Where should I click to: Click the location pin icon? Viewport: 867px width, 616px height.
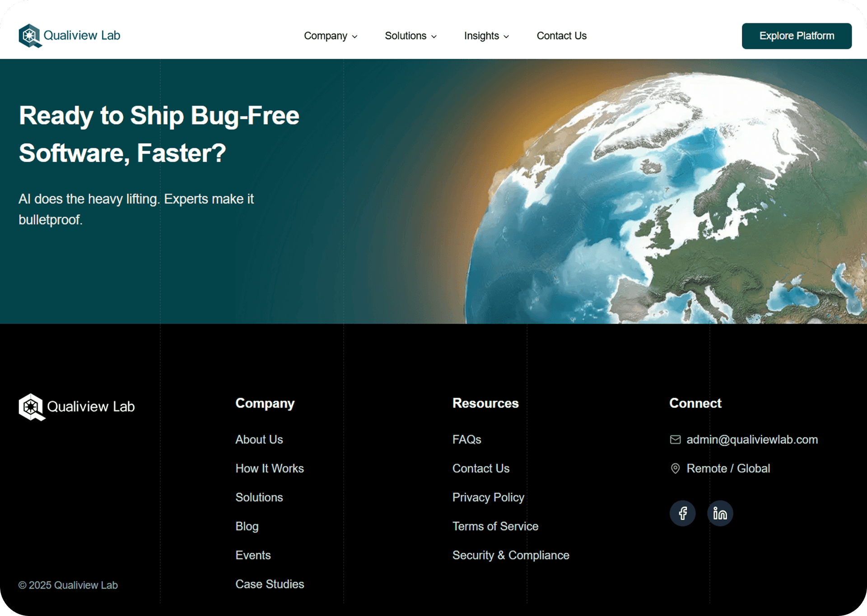(x=675, y=468)
